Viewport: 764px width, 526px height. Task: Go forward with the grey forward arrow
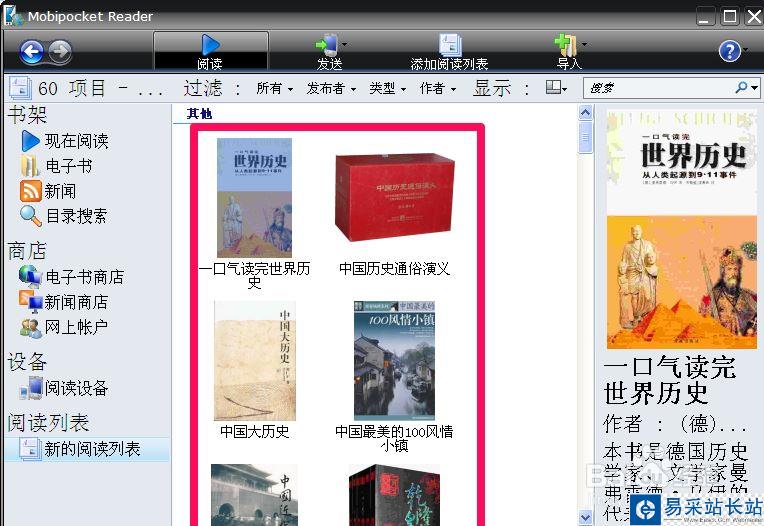[x=60, y=51]
